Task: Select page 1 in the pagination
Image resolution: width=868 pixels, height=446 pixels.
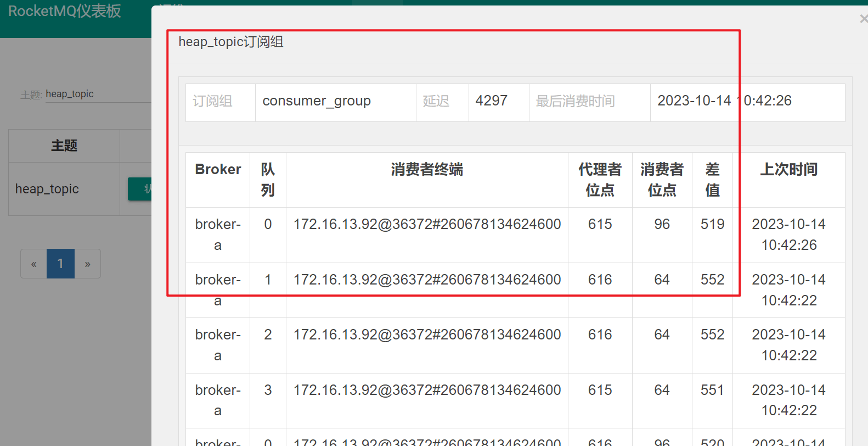Action: [x=60, y=264]
